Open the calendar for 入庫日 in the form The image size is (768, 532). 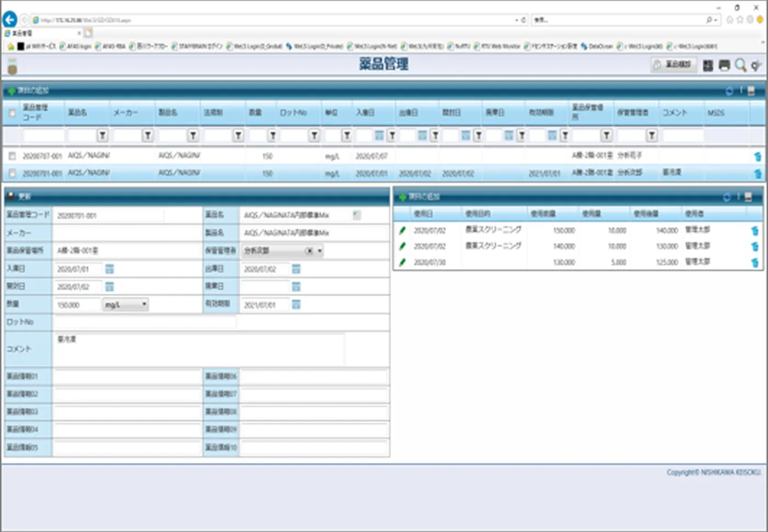click(x=110, y=269)
